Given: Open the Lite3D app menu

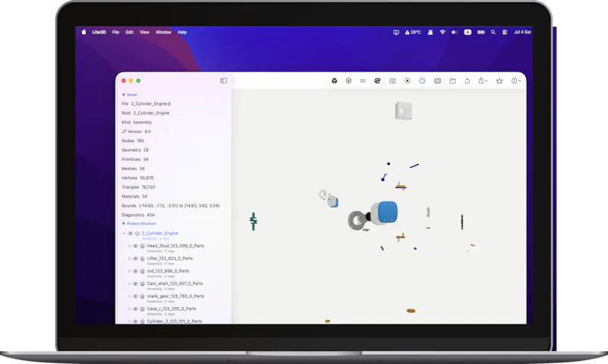Looking at the screenshot, I should pos(99,32).
